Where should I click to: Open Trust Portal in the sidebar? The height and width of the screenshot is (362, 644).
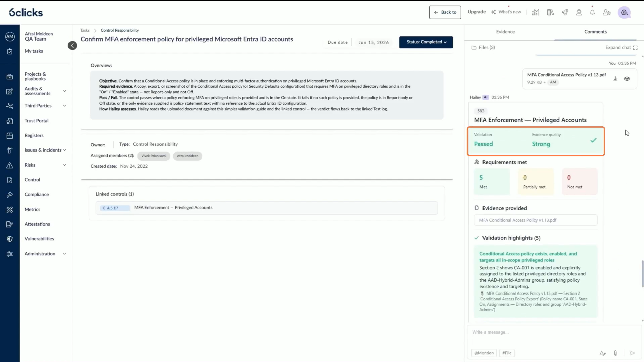click(36, 121)
